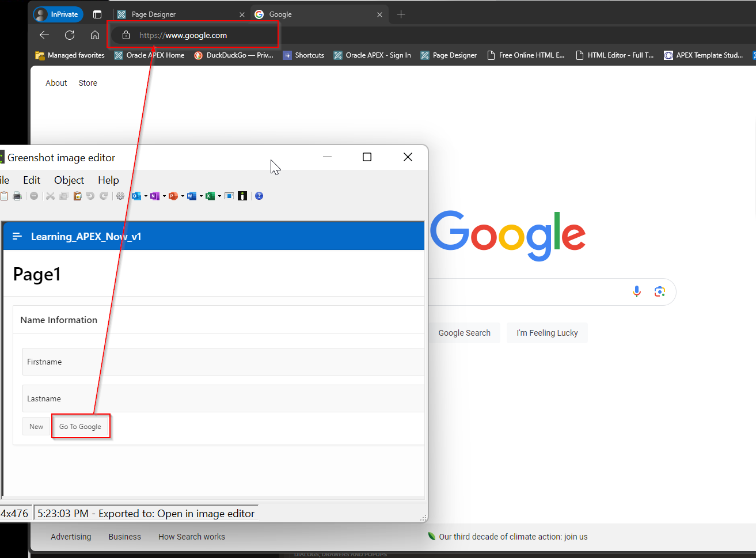The width and height of the screenshot is (756, 558).
Task: Expand the Word export dropdown arrow
Action: pos(201,196)
